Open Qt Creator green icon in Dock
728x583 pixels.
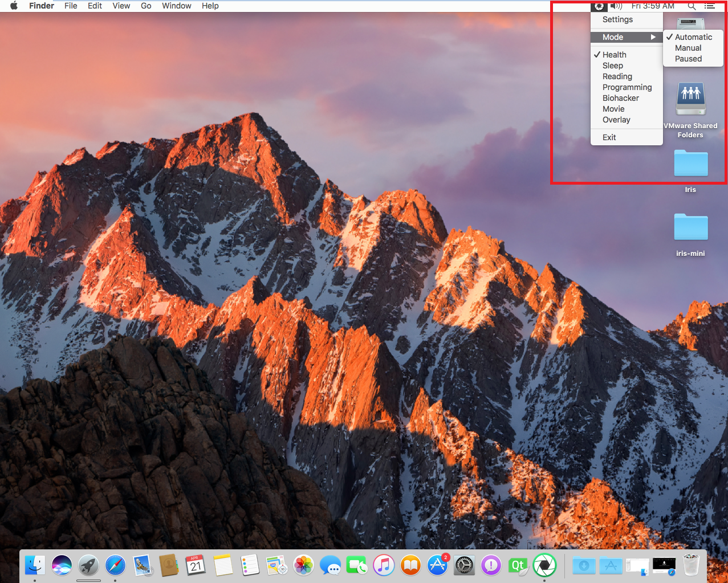(x=518, y=565)
